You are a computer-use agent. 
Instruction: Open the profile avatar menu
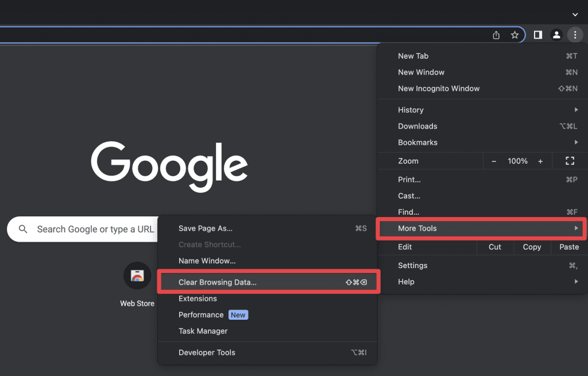coord(556,35)
